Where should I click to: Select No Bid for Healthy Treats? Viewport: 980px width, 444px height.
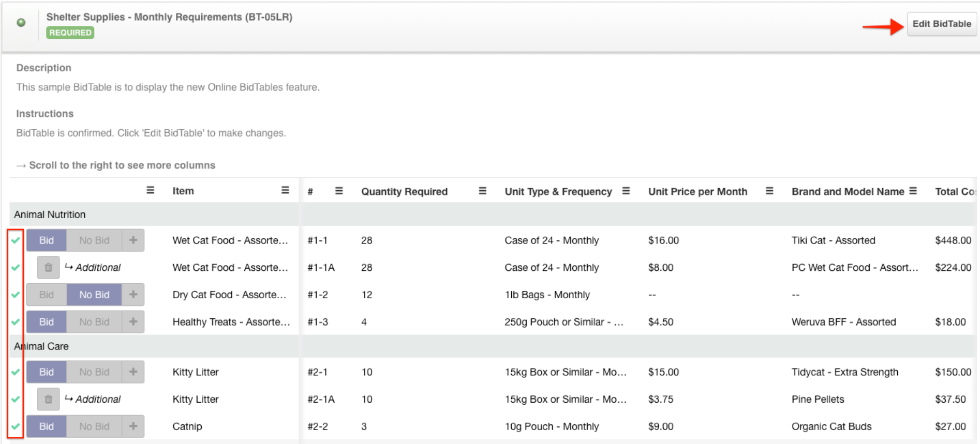tap(94, 322)
